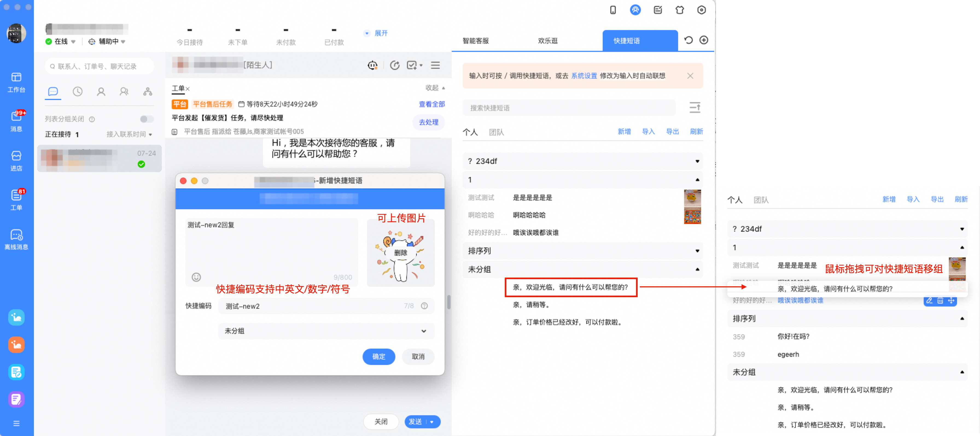980x436 pixels.
Task: Click the robot assistant icon in chat header
Action: [x=372, y=65]
